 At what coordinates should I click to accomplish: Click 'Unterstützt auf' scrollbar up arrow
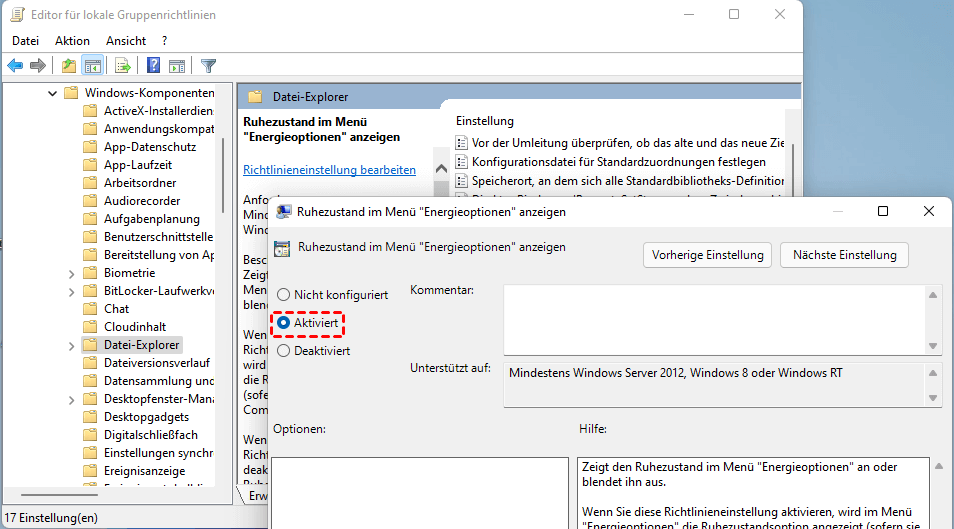(x=933, y=373)
